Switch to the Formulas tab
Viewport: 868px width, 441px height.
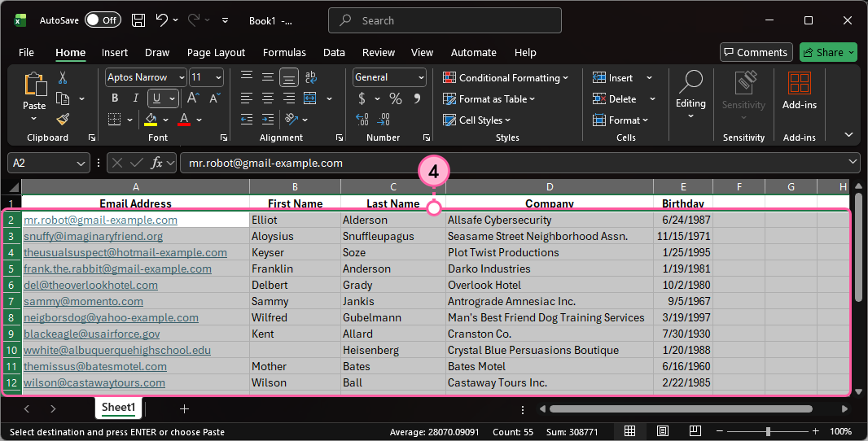(x=284, y=53)
